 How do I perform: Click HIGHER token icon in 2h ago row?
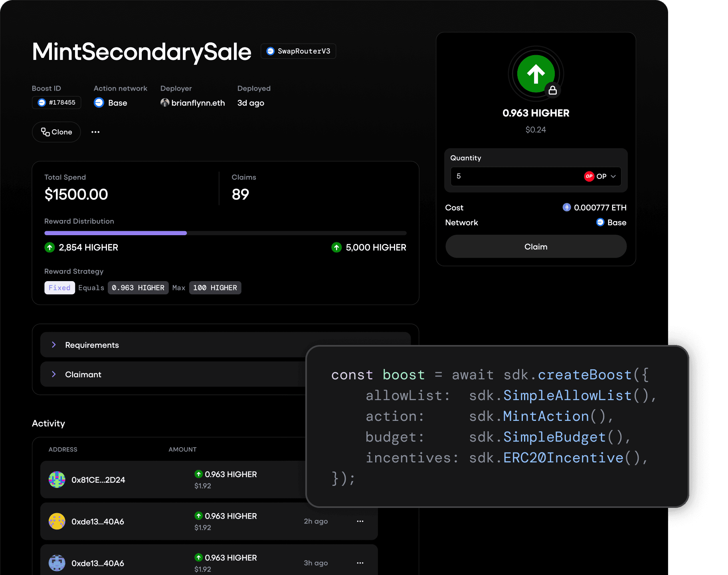(198, 516)
